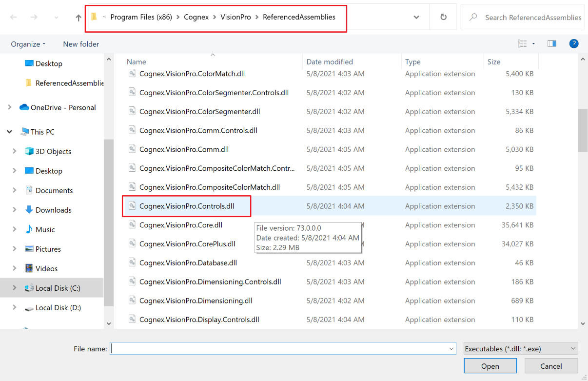588x381 pixels.
Task: Navigate up one folder level with the arrow
Action: pos(78,17)
